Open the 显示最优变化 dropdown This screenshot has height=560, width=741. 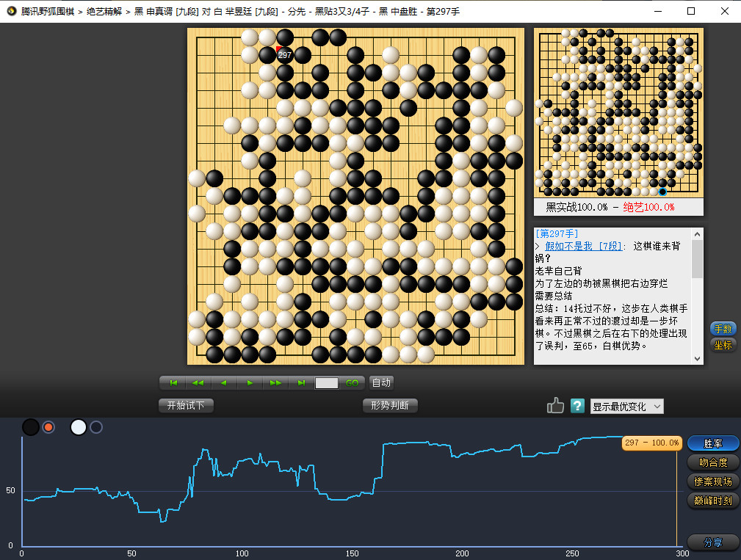coord(626,407)
